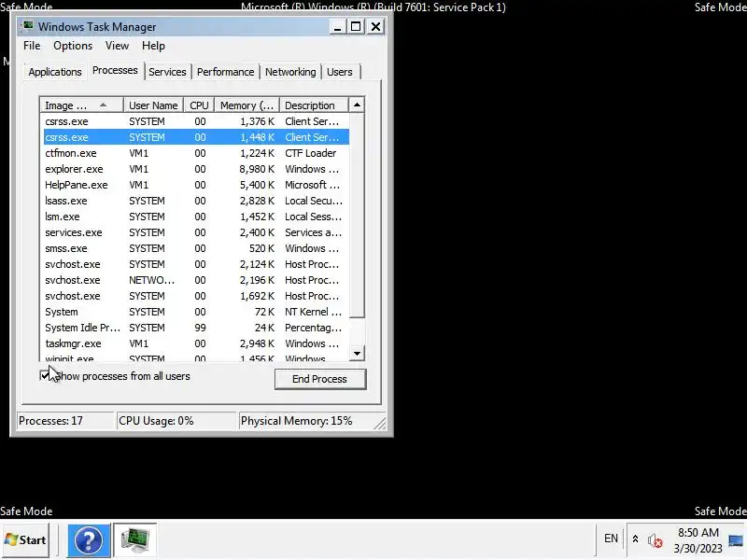This screenshot has width=747, height=560.
Task: Sort by Image Name column header
Action: pyautogui.click(x=82, y=105)
